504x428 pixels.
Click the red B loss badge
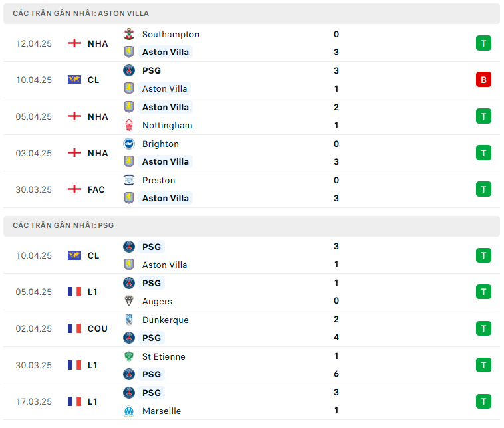tap(483, 80)
